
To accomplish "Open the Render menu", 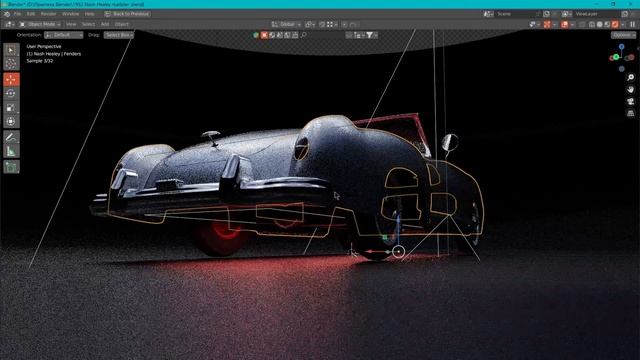I will [48, 14].
